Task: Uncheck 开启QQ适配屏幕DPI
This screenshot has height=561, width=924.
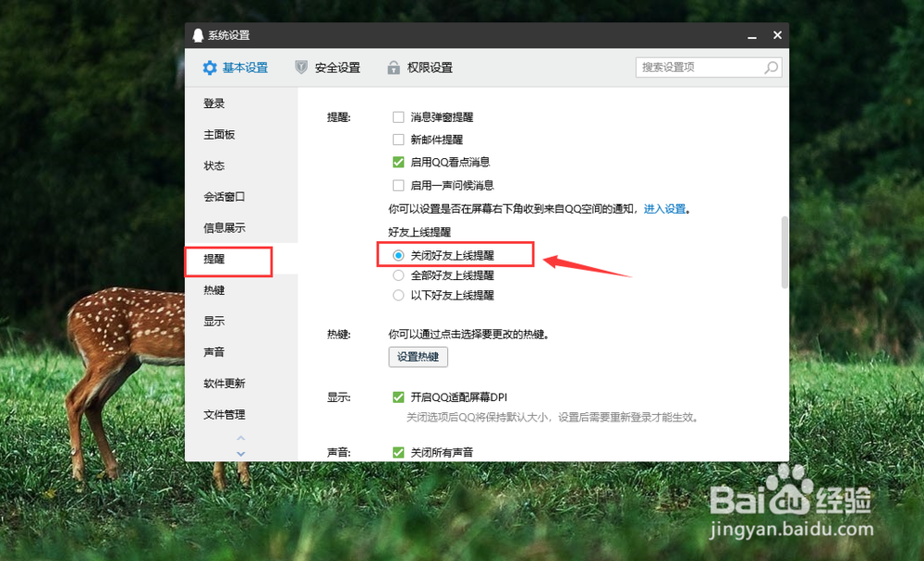Action: (x=398, y=397)
